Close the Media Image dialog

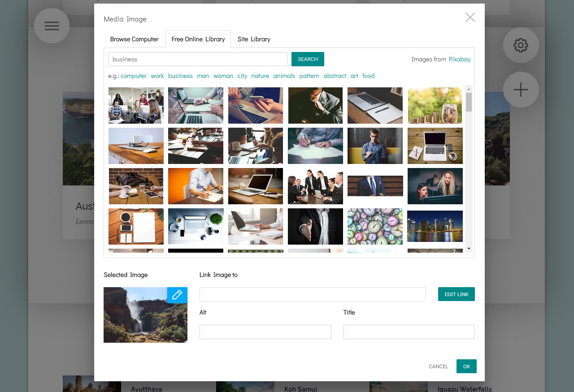pos(470,17)
